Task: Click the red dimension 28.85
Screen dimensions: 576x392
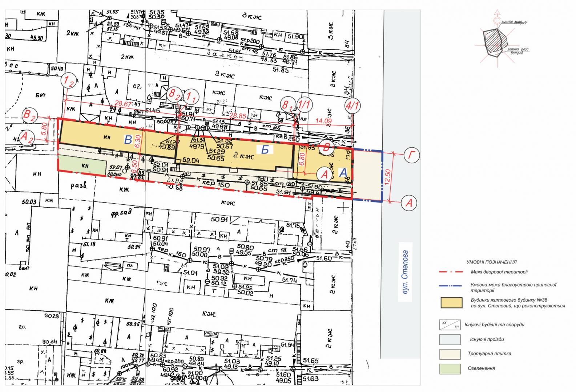Action: tap(238, 116)
